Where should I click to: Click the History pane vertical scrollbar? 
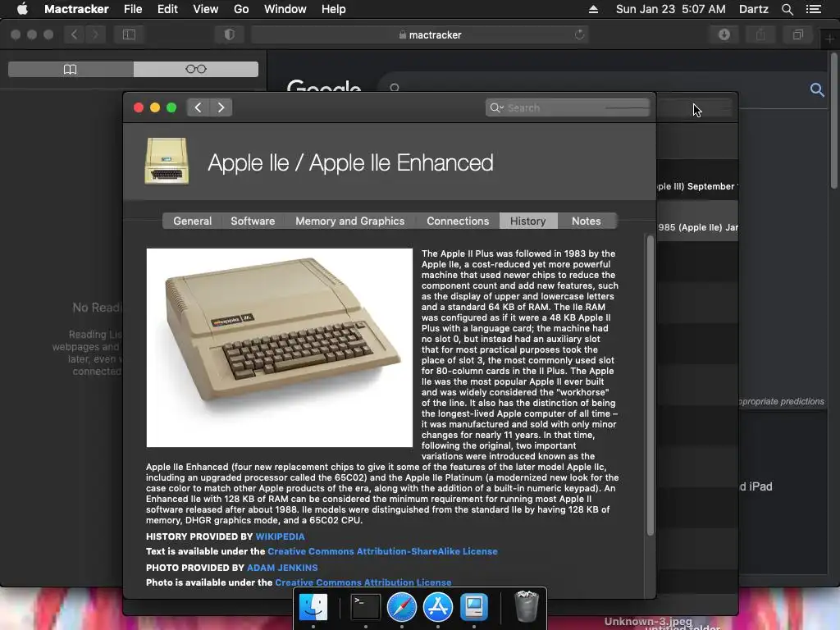coord(651,386)
